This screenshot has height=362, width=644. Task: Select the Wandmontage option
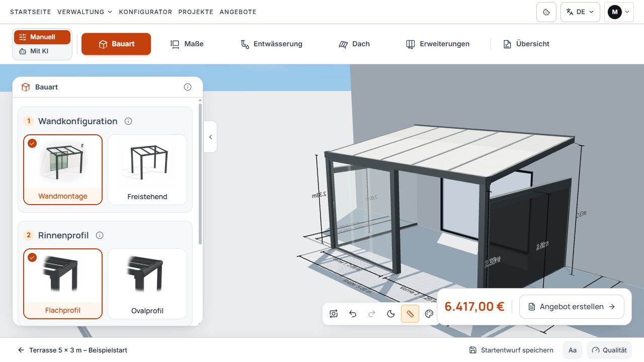(x=63, y=169)
